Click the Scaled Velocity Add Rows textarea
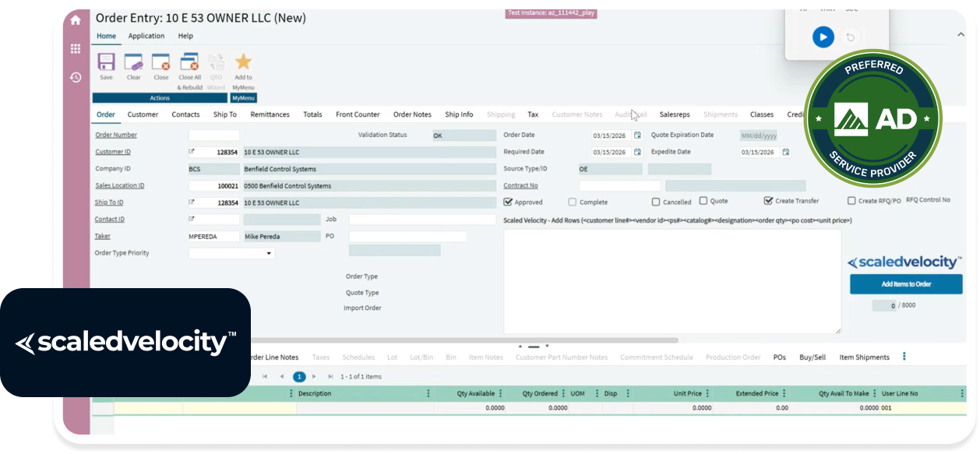The image size is (980, 454). [x=672, y=281]
